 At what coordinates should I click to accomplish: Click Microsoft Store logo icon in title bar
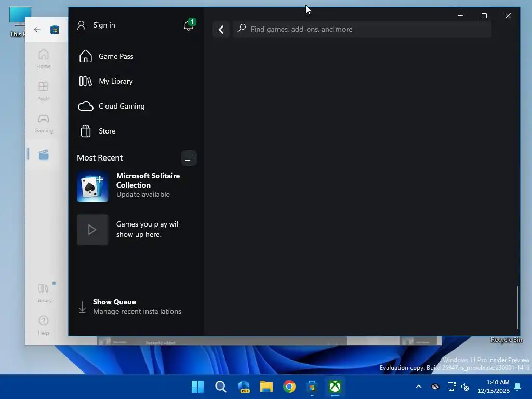(55, 30)
